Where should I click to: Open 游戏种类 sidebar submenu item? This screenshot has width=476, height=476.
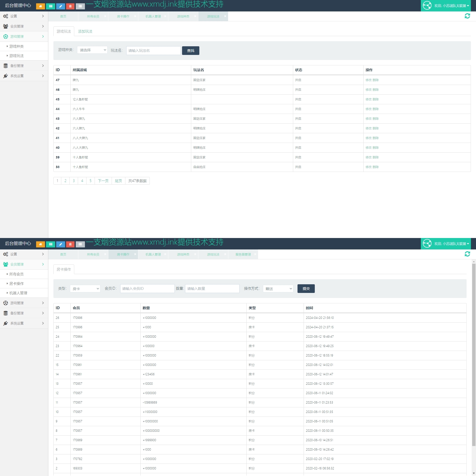[17, 46]
